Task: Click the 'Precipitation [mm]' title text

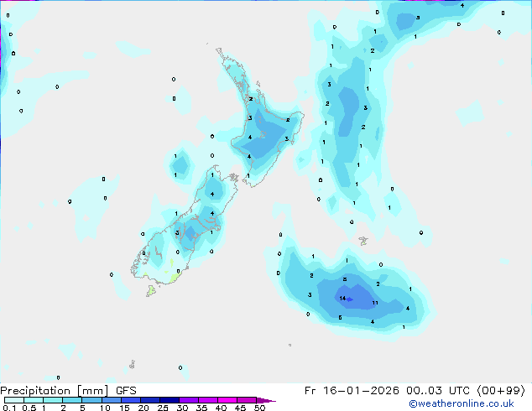Action: [x=54, y=391]
